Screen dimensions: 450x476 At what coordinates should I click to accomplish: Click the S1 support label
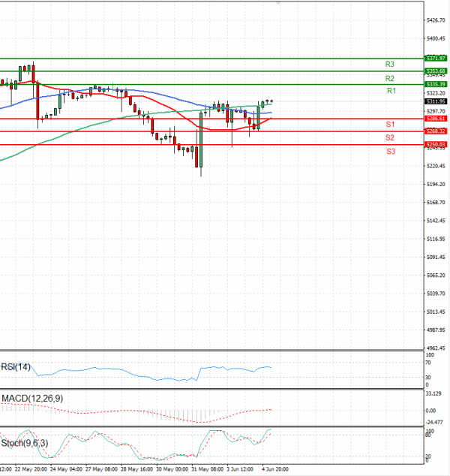pyautogui.click(x=390, y=125)
